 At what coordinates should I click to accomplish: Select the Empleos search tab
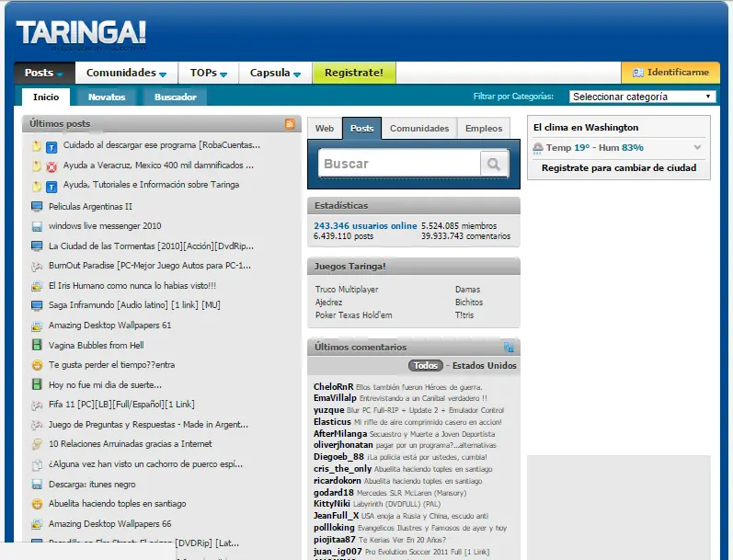click(x=484, y=128)
